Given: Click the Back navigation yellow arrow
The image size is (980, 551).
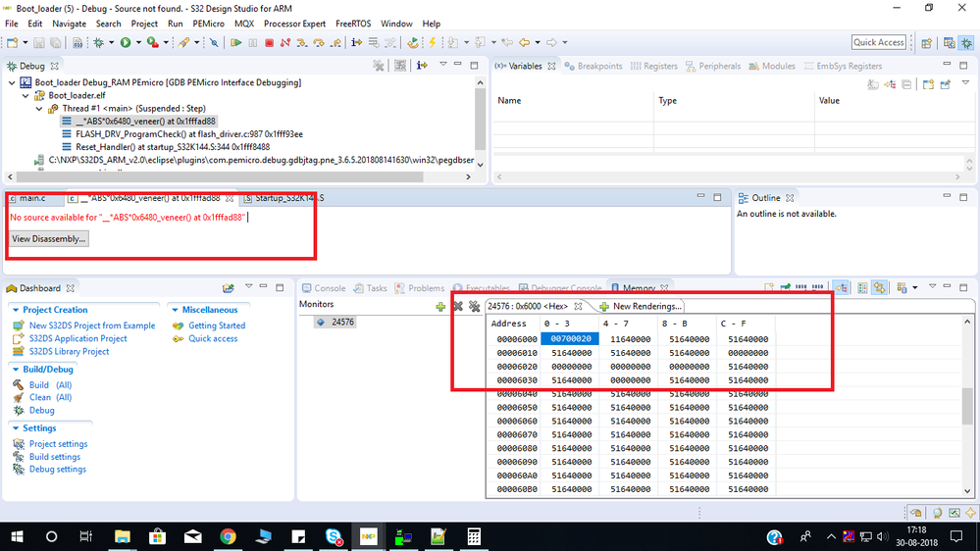Looking at the screenshot, I should tap(525, 42).
